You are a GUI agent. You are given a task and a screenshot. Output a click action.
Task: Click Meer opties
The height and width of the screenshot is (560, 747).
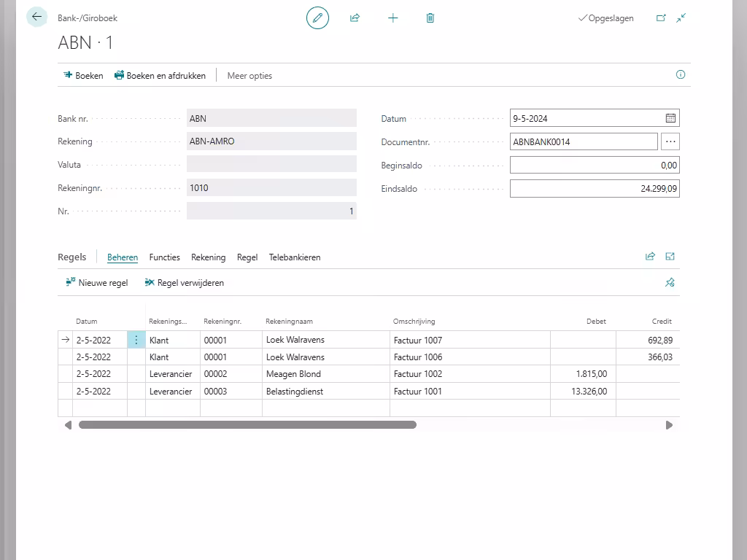pos(249,76)
